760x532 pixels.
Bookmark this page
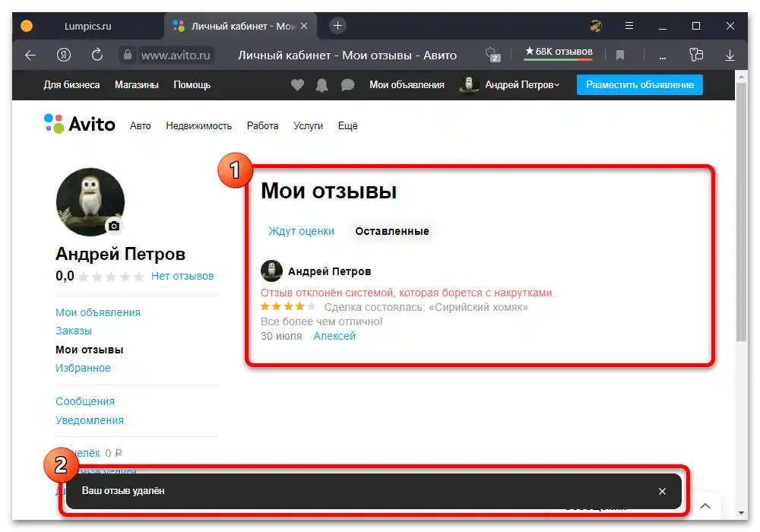click(x=620, y=55)
